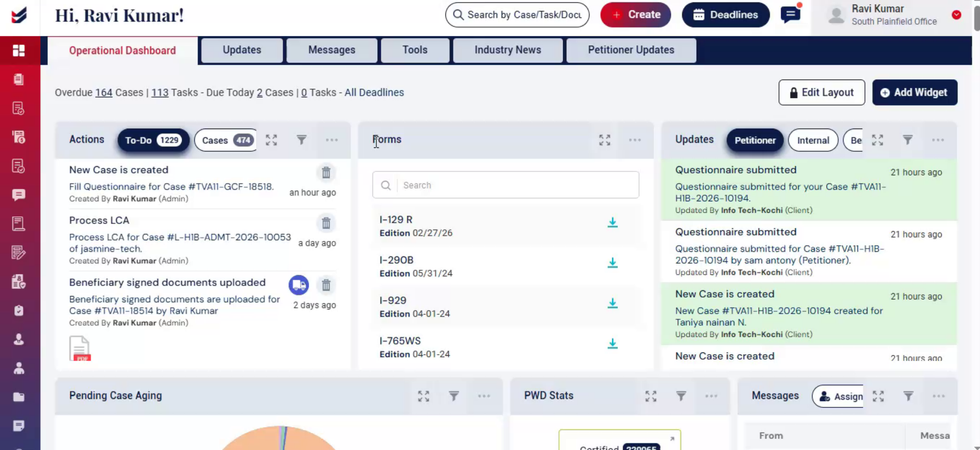Click the Forms search field
This screenshot has width=980, height=450.
point(506,185)
